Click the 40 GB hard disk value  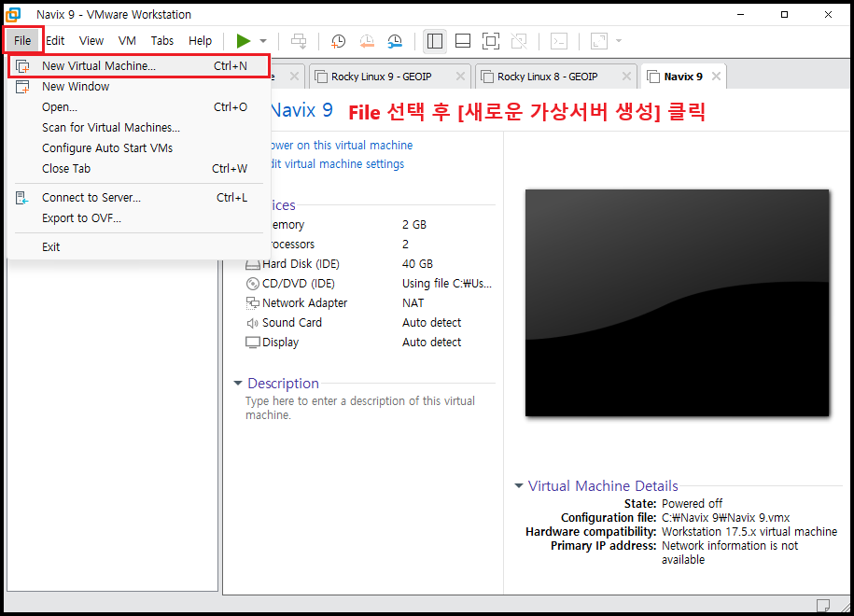click(417, 264)
